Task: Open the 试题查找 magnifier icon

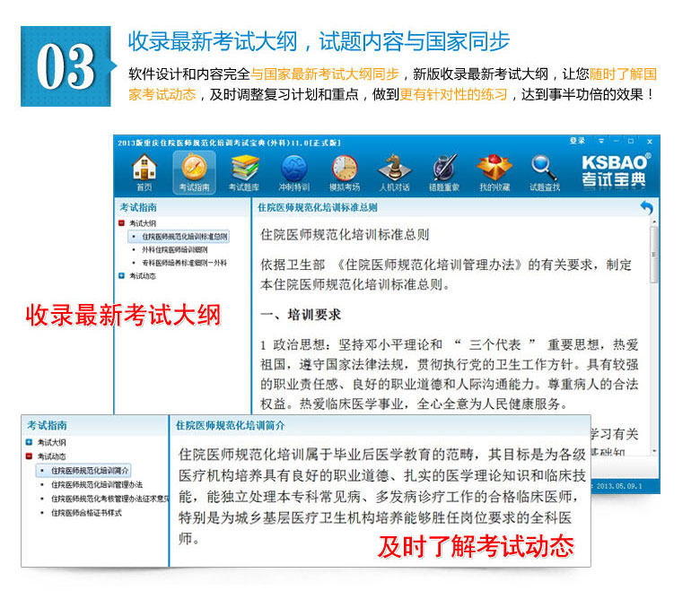Action: pos(545,172)
